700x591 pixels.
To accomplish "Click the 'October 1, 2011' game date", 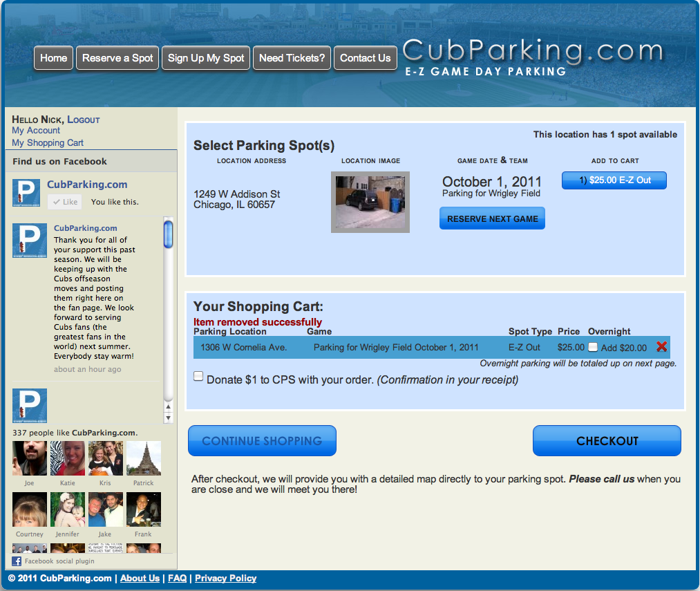I will click(491, 182).
